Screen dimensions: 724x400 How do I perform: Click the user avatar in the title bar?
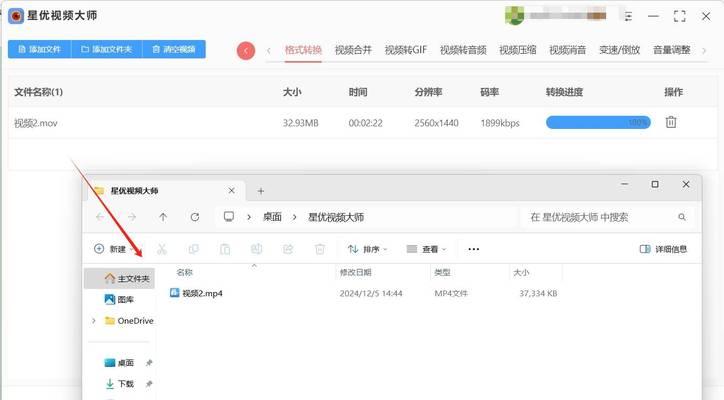(514, 16)
